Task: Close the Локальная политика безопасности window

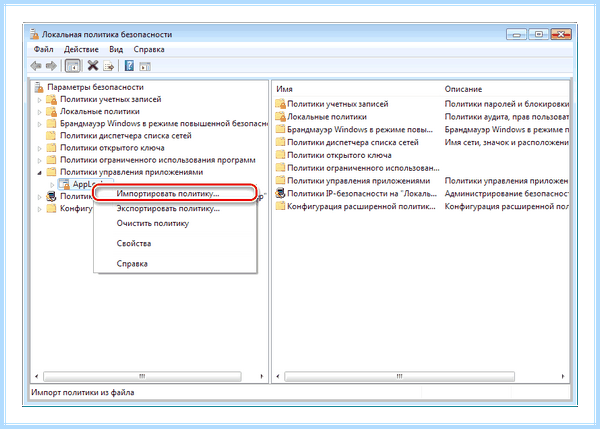Action: pos(561,34)
